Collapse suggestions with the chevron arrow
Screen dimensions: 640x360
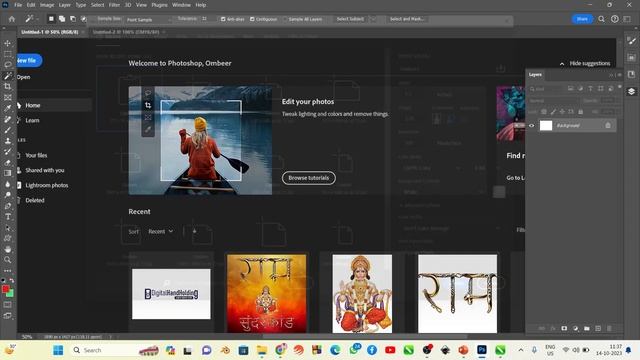pyautogui.click(x=562, y=64)
